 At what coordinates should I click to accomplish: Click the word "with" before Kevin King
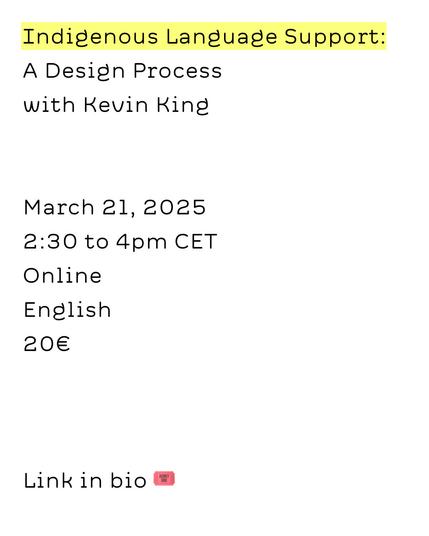click(x=49, y=104)
